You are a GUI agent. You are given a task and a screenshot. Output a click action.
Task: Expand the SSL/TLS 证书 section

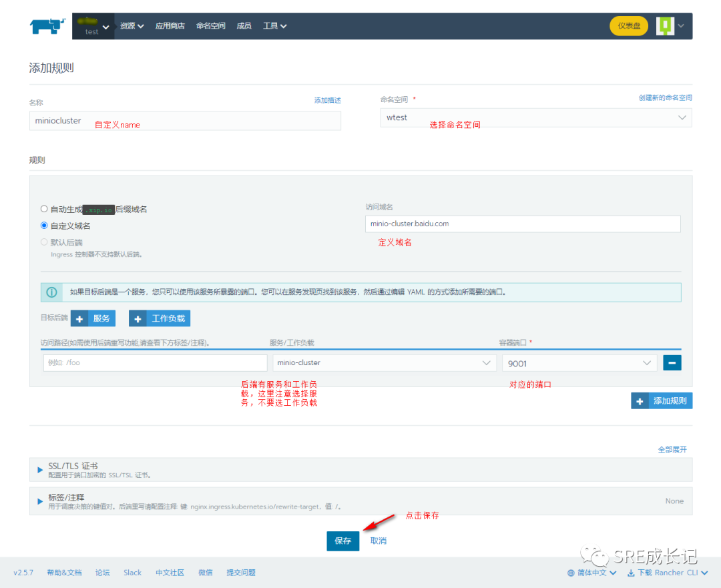(x=361, y=470)
